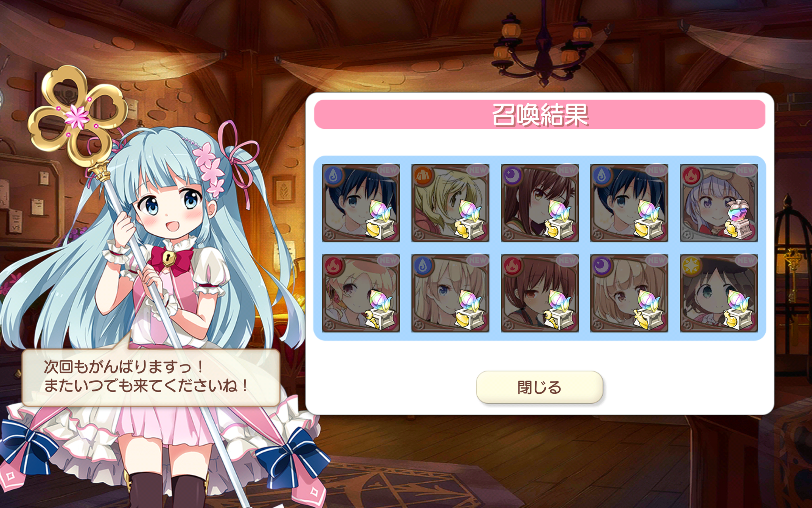
Task: Open the sun-element dark-haired character card
Action: click(719, 293)
